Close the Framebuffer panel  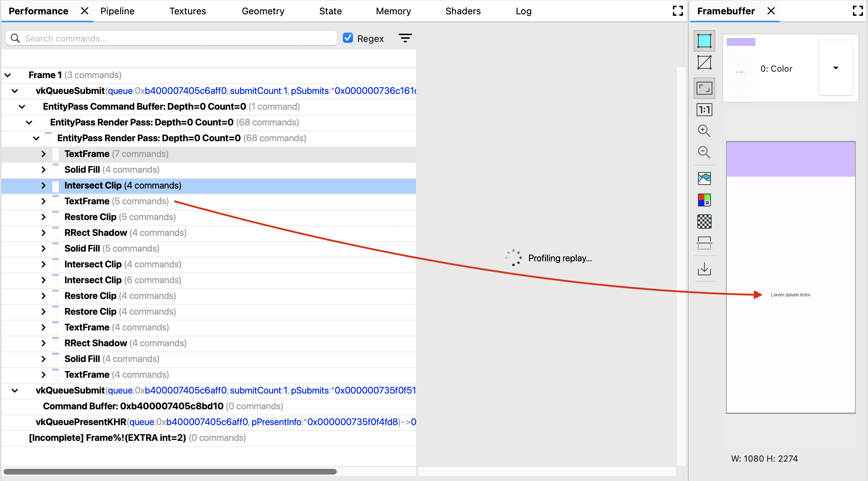[x=771, y=11]
